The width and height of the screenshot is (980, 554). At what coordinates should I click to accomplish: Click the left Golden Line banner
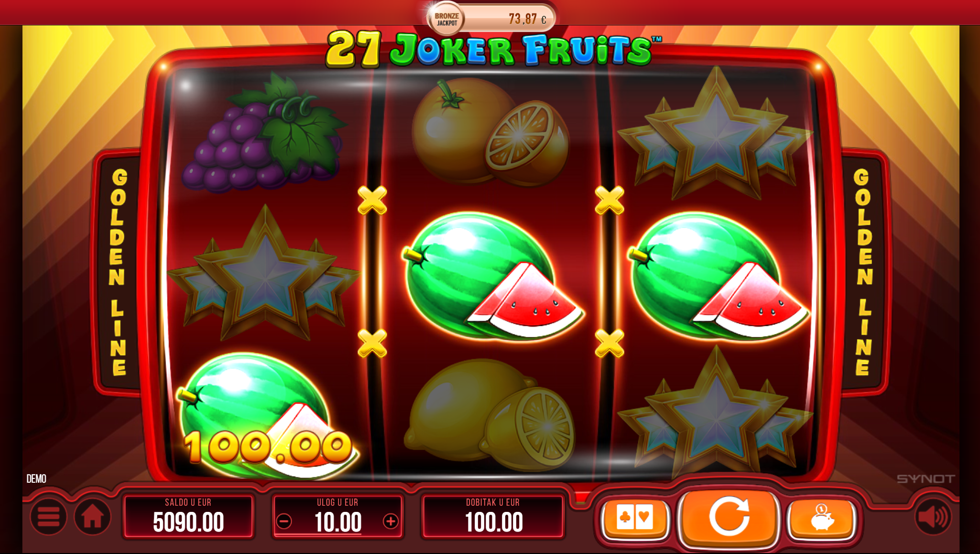[118, 272]
